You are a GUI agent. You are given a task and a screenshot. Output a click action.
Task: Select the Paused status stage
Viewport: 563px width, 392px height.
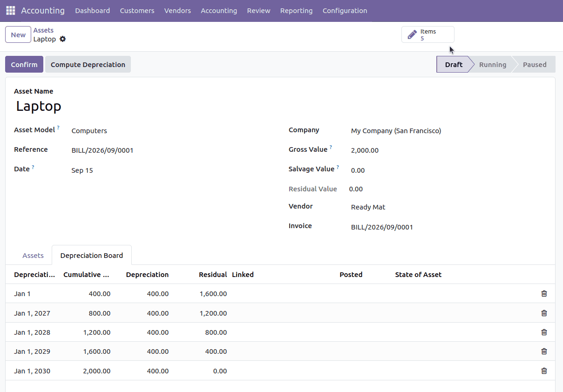535,65
